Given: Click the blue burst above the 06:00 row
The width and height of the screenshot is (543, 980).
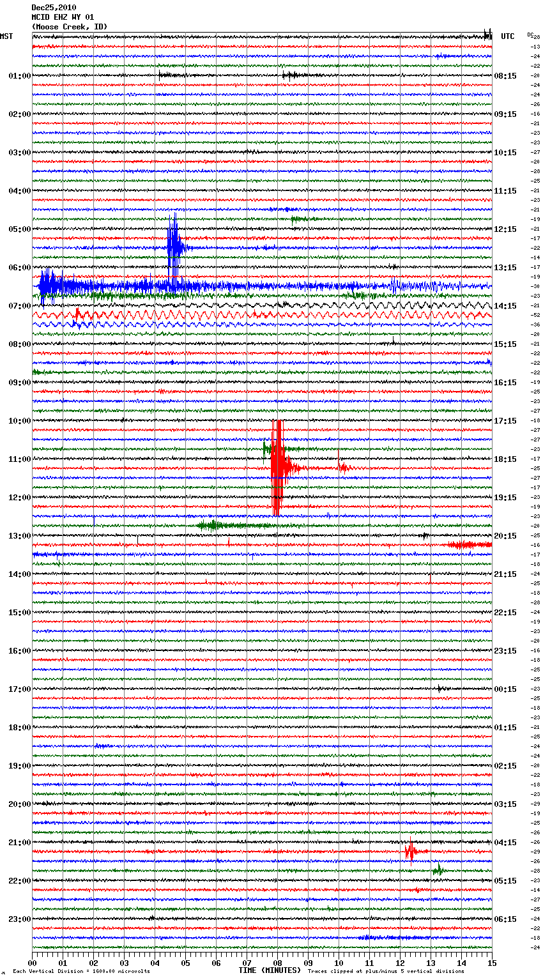Looking at the screenshot, I should pos(174,248).
